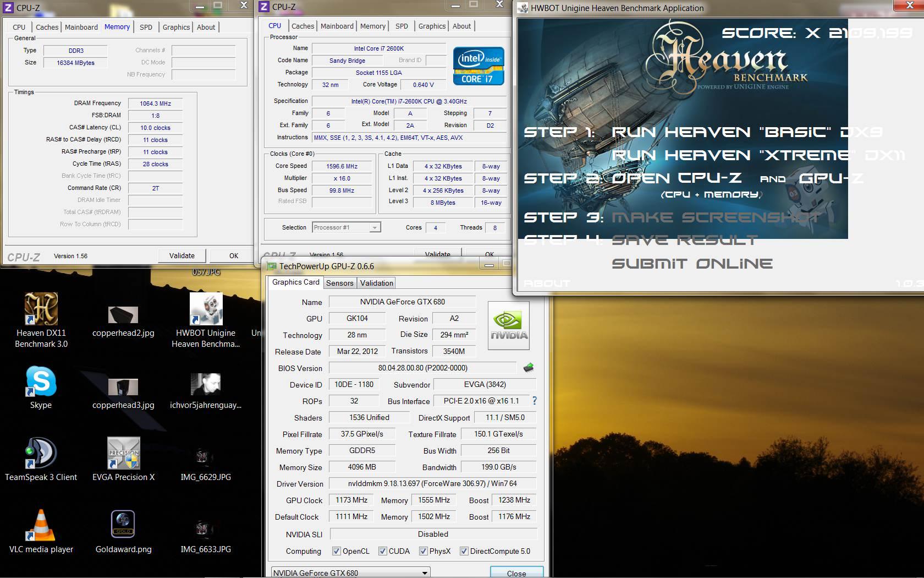Click Close button in GPU-Z
924x578 pixels.
516,573
